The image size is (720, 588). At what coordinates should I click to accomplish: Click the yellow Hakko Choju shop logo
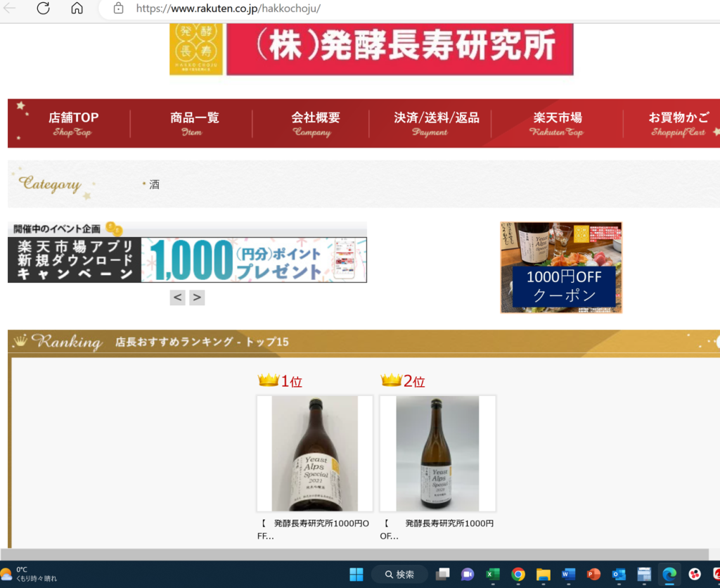pyautogui.click(x=196, y=49)
